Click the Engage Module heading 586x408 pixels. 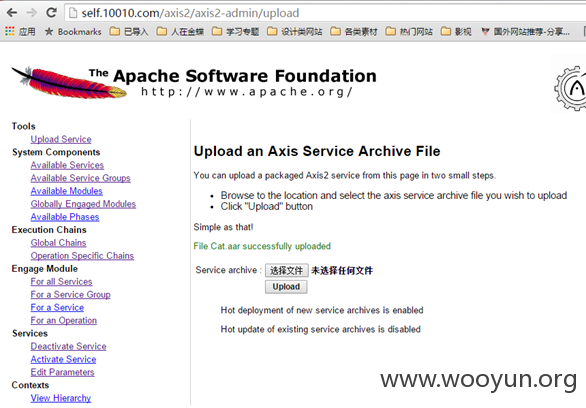click(x=45, y=269)
